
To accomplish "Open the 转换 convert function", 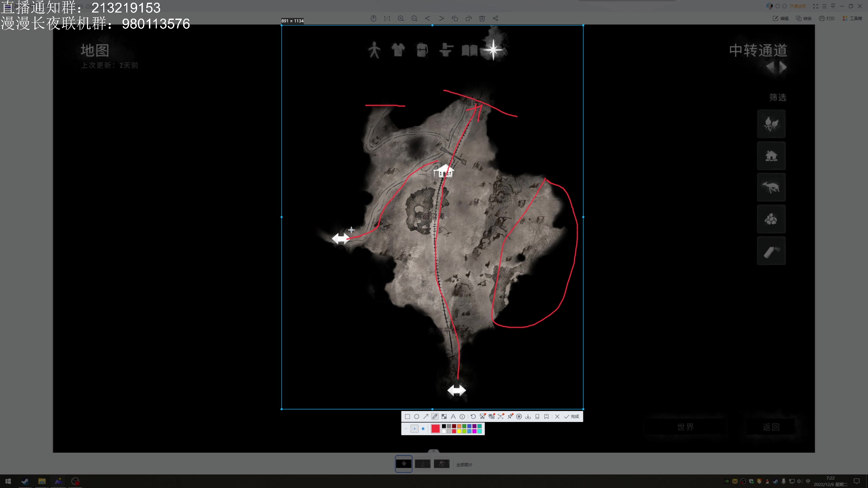I will pos(804,18).
